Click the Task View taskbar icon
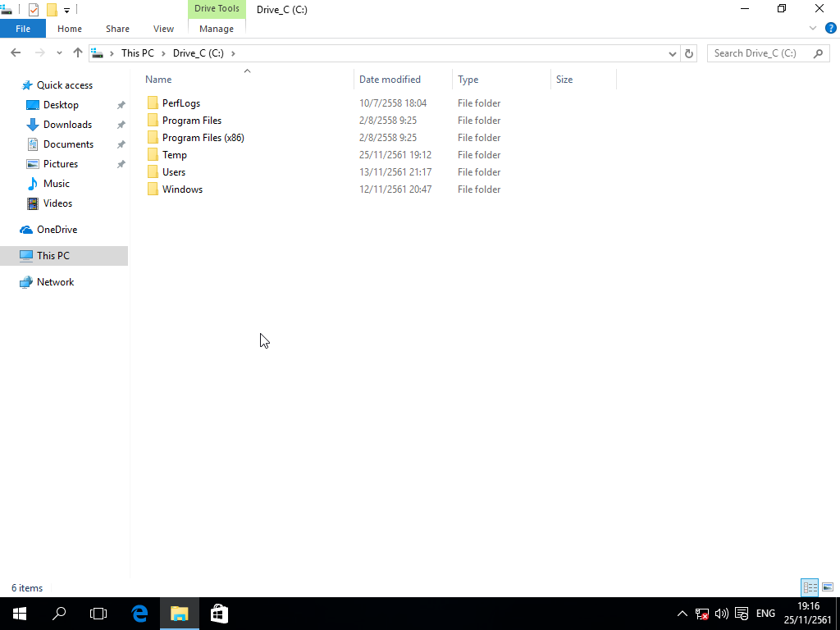 pos(98,613)
